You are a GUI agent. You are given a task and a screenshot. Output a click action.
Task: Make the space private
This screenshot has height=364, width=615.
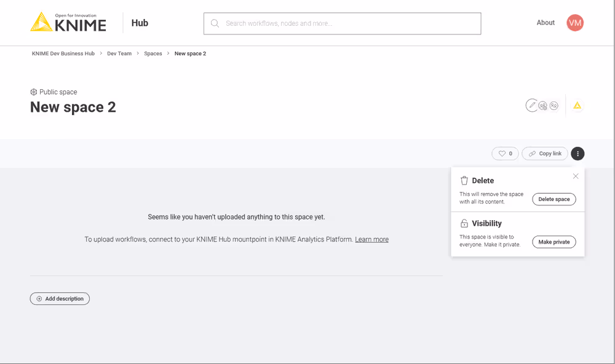point(553,242)
